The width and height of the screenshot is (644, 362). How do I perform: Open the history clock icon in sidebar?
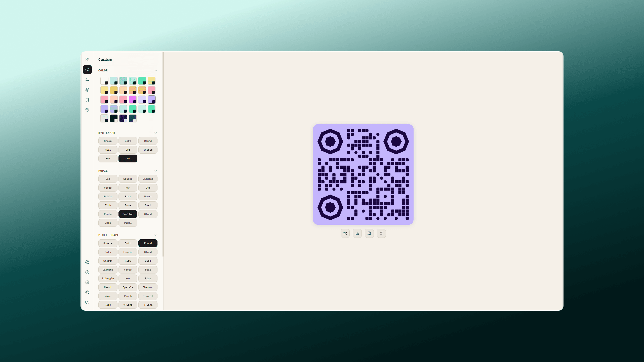coord(87,110)
